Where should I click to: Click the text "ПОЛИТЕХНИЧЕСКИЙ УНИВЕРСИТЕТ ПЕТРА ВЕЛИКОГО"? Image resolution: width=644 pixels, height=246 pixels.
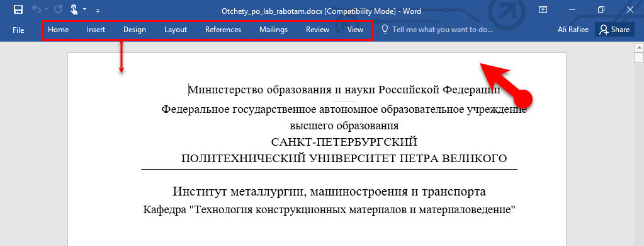[344, 158]
